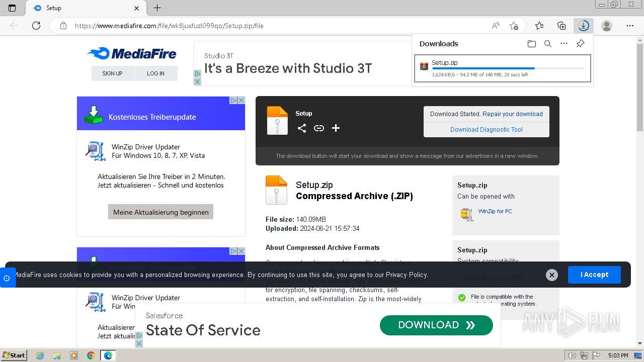Open downloads folder icon in Downloads panel

[532, 44]
